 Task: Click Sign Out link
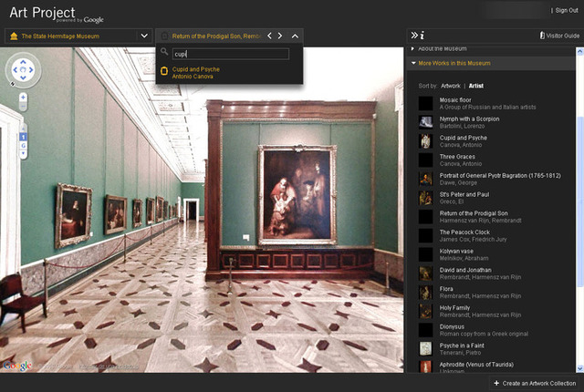pyautogui.click(x=567, y=10)
